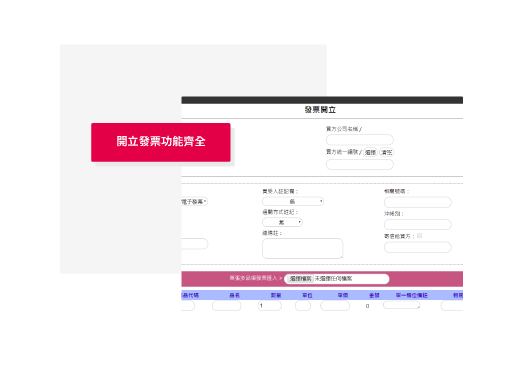Click the 沖帳別 input field
This screenshot has height=368, width=523.
pos(418,224)
